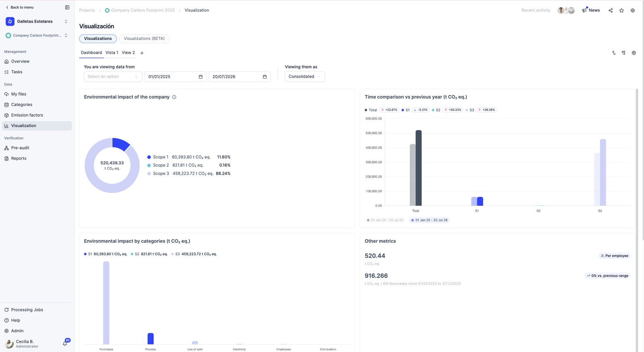
Task: Switch to Visualizations (BETA) toggle
Action: point(144,39)
